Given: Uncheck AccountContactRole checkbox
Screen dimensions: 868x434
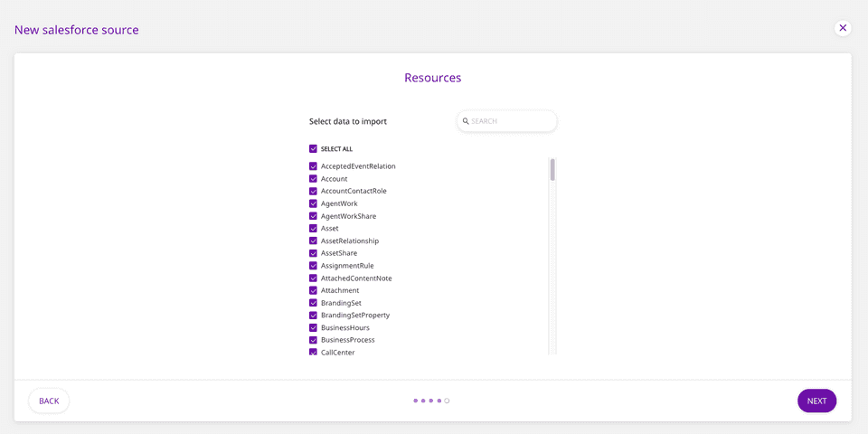Looking at the screenshot, I should (313, 191).
